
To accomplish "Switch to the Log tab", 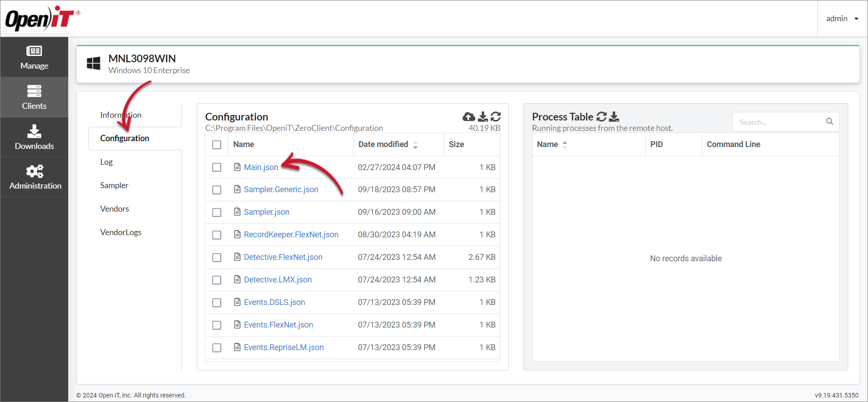I will (x=107, y=162).
